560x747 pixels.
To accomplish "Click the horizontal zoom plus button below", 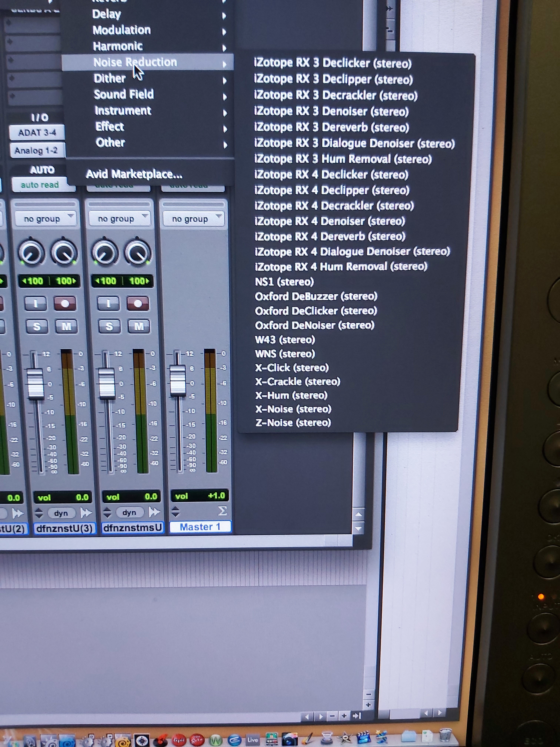I will tap(344, 716).
